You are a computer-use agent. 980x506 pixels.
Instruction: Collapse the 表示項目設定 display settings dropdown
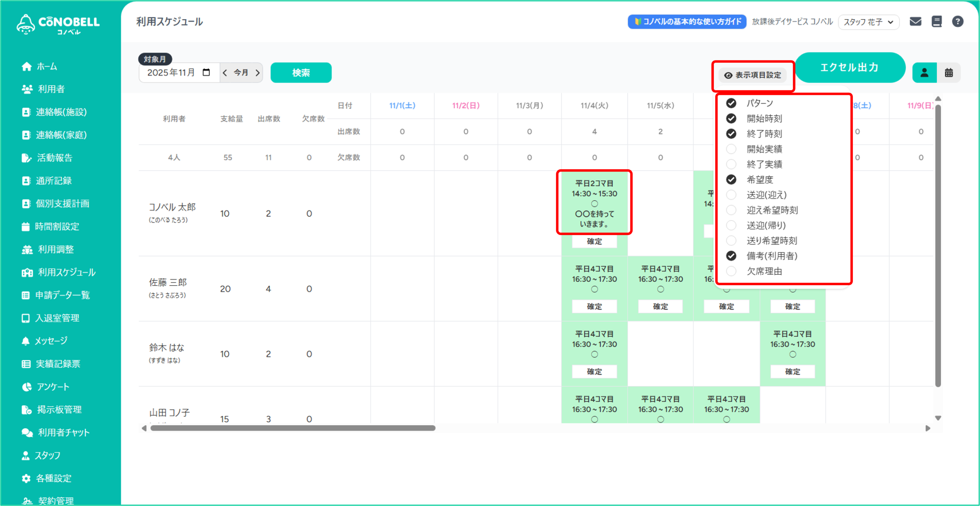(753, 75)
